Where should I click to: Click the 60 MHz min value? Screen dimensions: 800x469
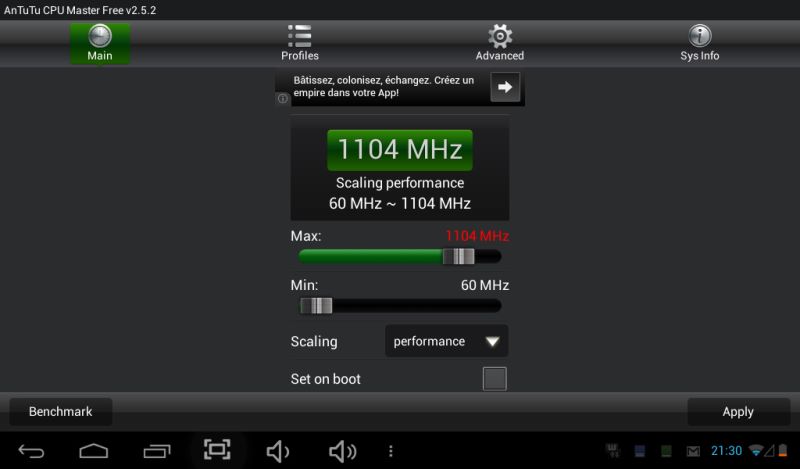(x=485, y=285)
